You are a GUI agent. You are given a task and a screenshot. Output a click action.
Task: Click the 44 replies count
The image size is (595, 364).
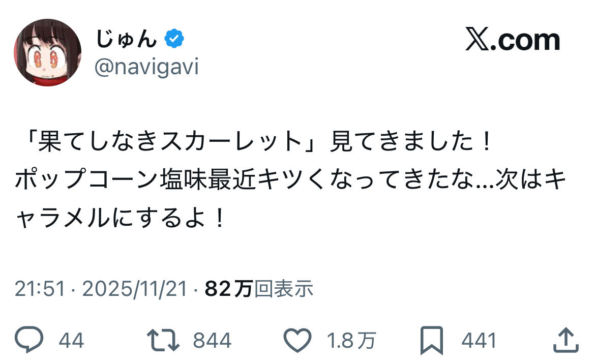(71, 340)
